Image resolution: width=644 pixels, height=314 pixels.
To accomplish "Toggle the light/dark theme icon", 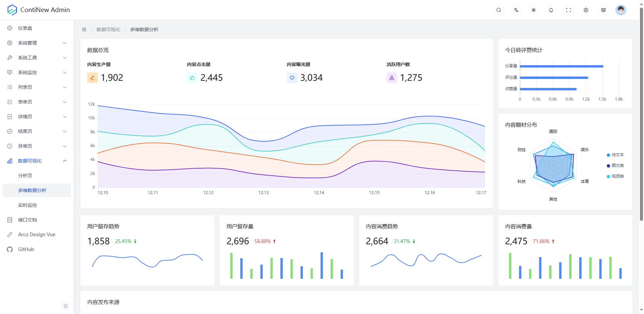I will click(534, 10).
